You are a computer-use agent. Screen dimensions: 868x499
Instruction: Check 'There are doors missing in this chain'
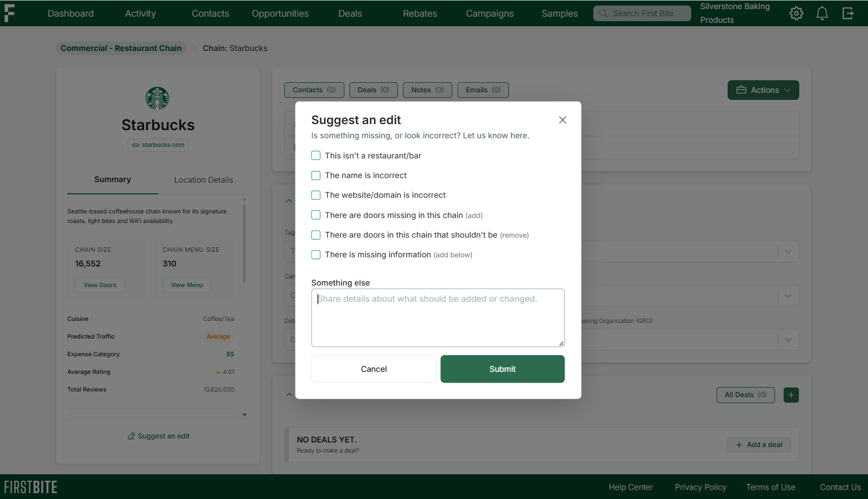tap(316, 215)
